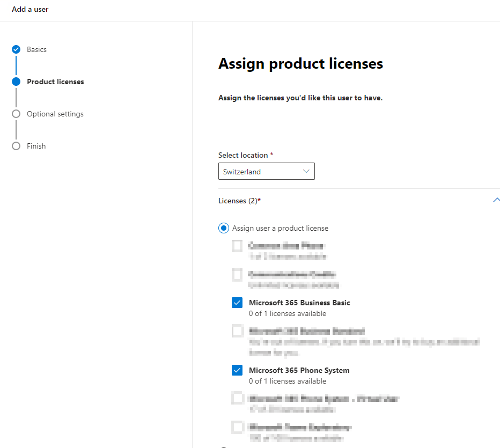Uncheck Microsoft 365 Phone System license
Screen dimensions: 500x448
coord(237,370)
